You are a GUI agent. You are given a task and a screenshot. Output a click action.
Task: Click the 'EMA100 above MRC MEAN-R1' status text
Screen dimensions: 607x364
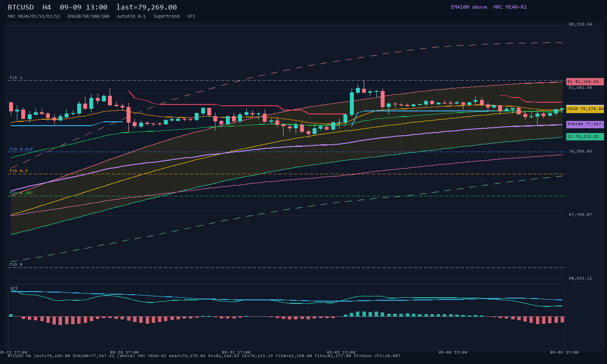489,7
